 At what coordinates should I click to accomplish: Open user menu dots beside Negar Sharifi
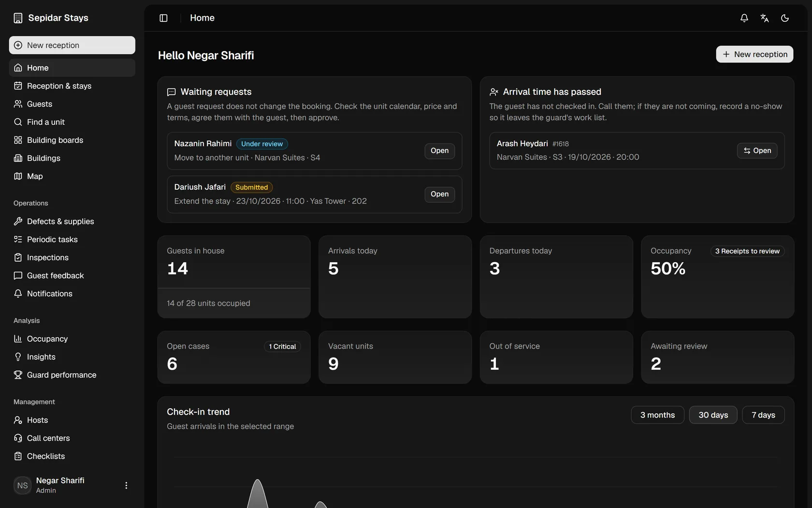click(x=126, y=485)
